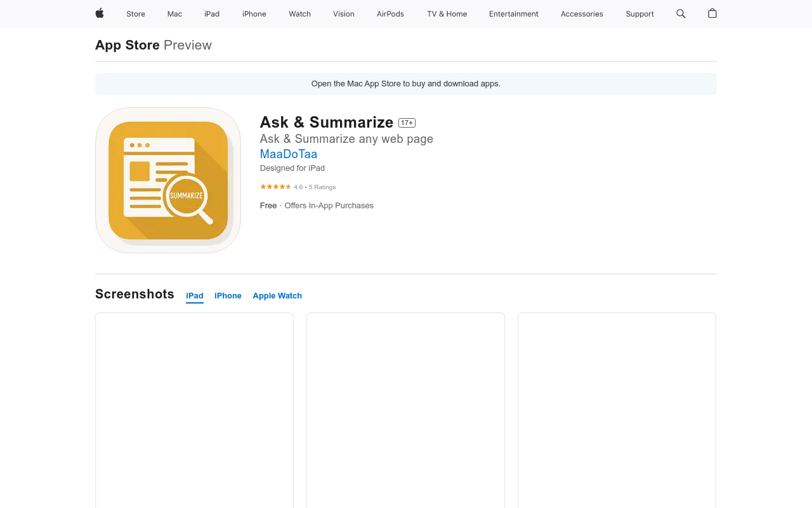Click the Designed for iPad text
Viewport: 812px width, 508px height.
[292, 168]
